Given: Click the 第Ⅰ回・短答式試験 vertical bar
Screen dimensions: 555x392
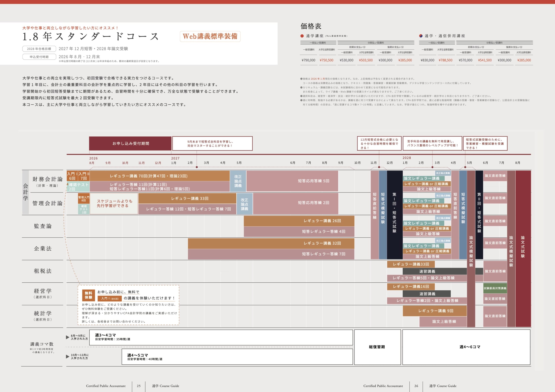Looking at the screenshot, I should (395, 215).
